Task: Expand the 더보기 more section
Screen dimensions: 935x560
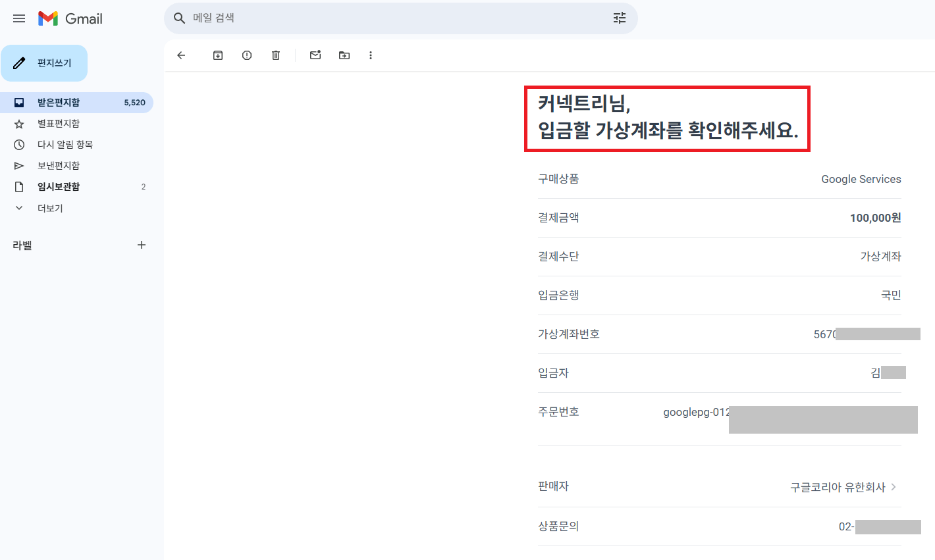Action: coord(76,208)
